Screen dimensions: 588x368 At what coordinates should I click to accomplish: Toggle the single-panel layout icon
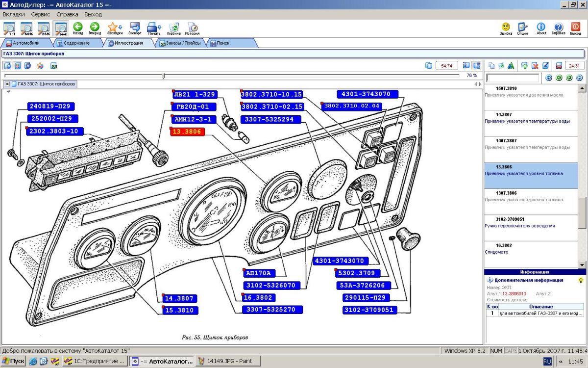pyautogui.click(x=466, y=65)
